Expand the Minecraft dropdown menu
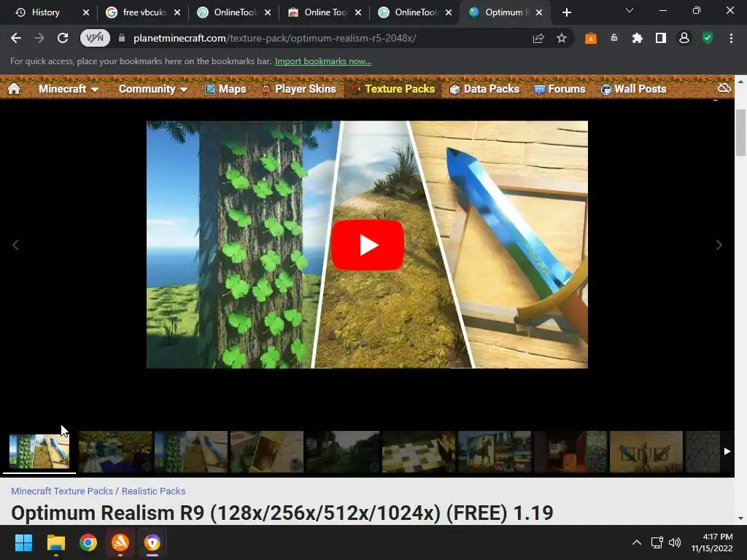This screenshot has height=560, width=747. [x=68, y=89]
